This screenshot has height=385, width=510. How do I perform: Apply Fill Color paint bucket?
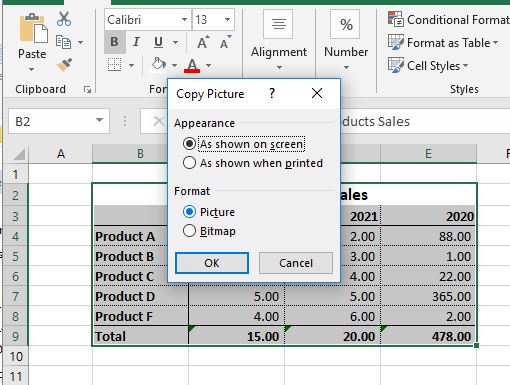pos(159,64)
